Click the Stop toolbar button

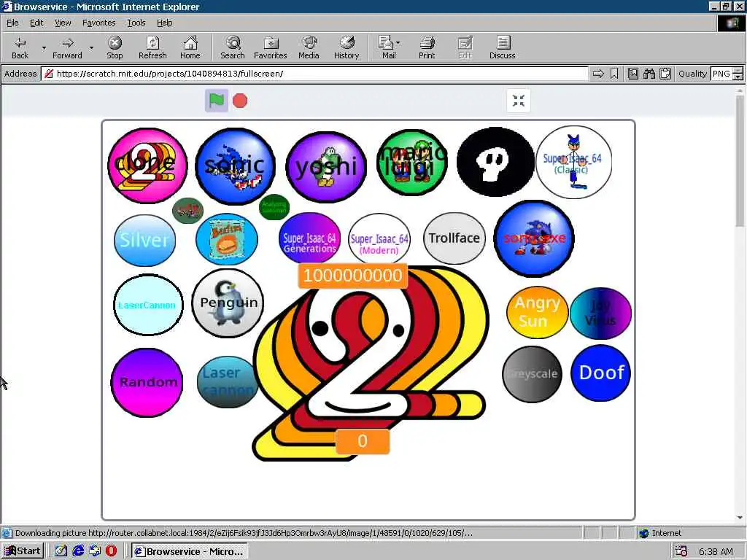(115, 47)
